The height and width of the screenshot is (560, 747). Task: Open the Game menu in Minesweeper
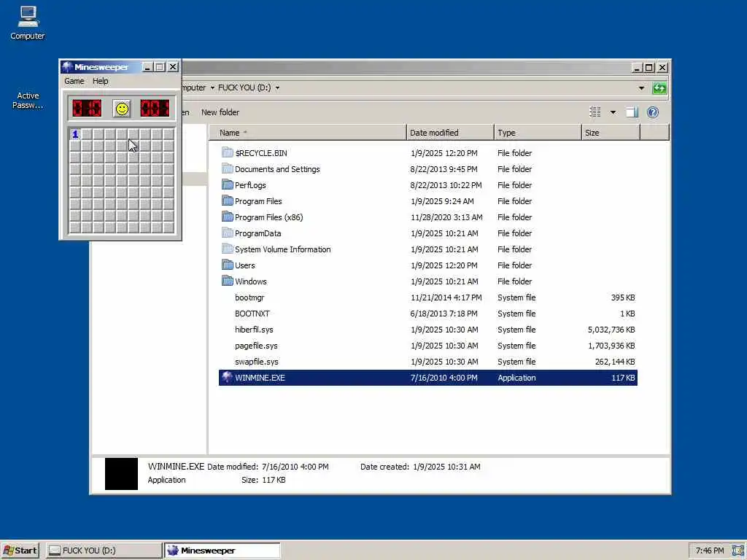[x=74, y=81]
